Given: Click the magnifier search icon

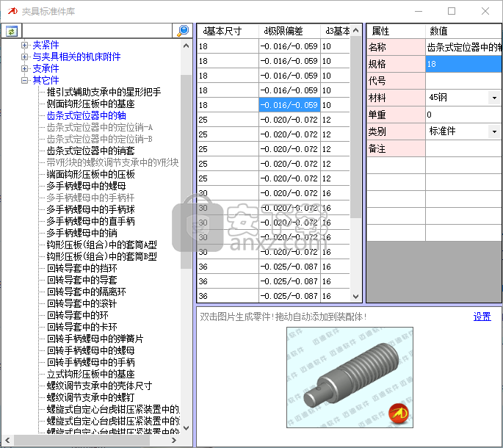Looking at the screenshot, I should pyautogui.click(x=183, y=31).
